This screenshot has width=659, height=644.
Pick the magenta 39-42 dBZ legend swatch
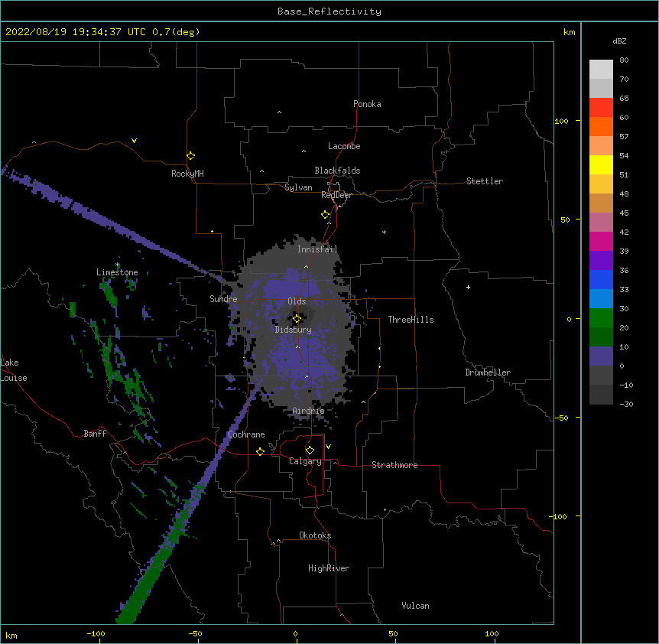(601, 241)
